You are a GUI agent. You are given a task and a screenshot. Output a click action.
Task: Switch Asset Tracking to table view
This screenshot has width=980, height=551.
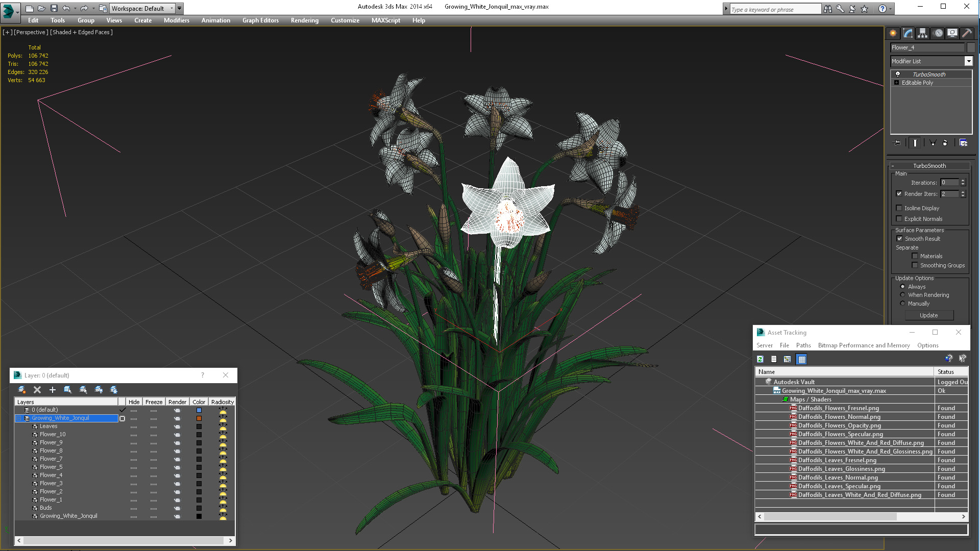(x=802, y=359)
